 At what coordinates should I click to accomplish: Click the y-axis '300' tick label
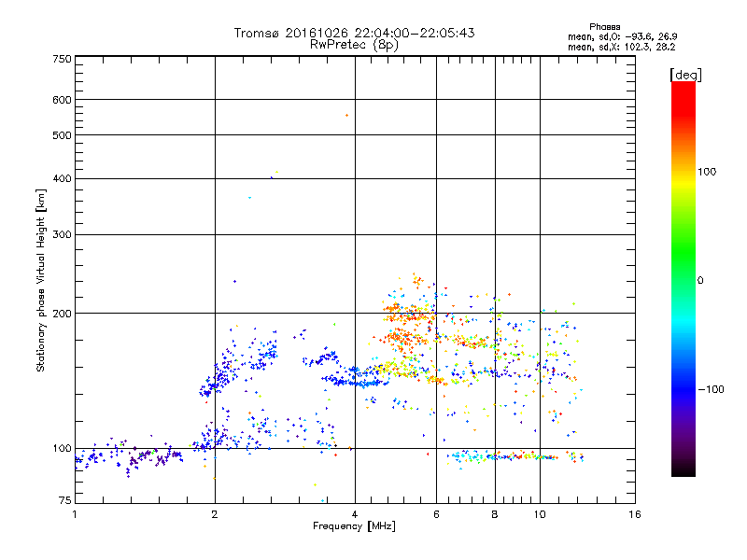point(63,235)
